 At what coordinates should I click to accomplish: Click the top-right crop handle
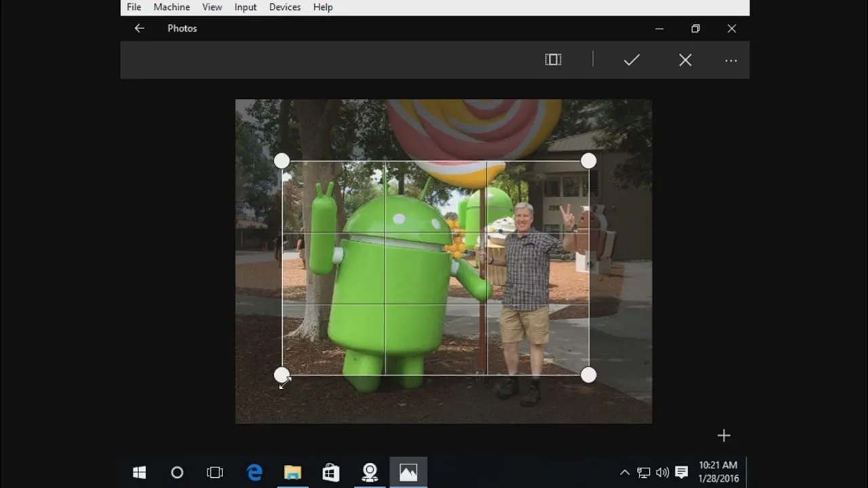tap(589, 161)
